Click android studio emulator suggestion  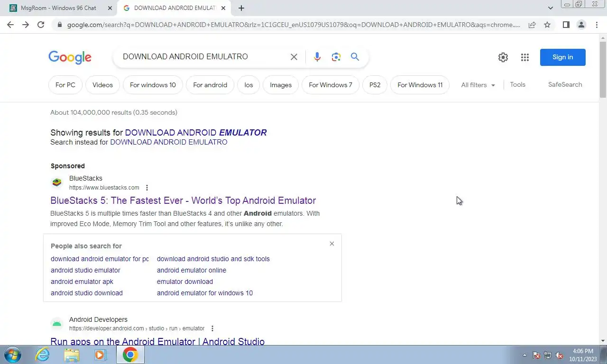click(85, 270)
